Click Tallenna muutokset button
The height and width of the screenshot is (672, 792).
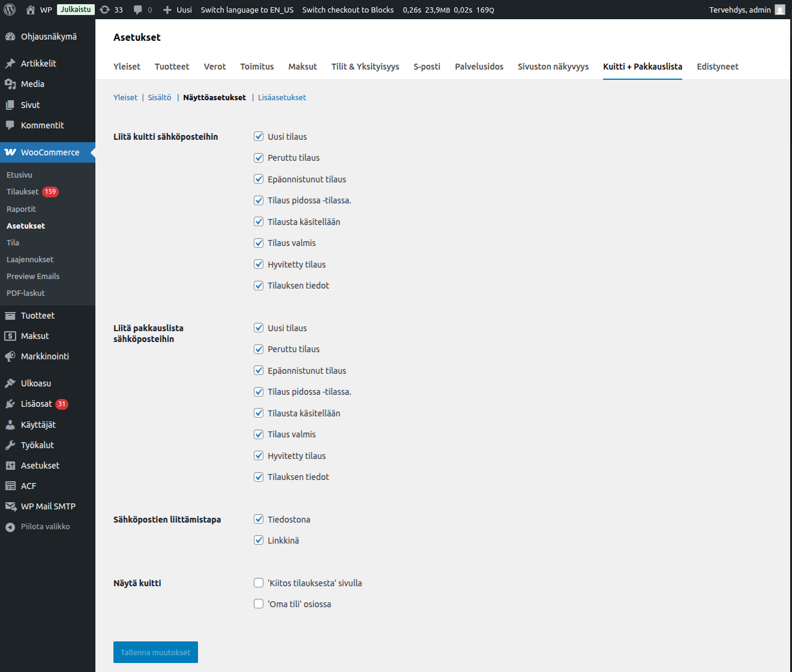155,652
